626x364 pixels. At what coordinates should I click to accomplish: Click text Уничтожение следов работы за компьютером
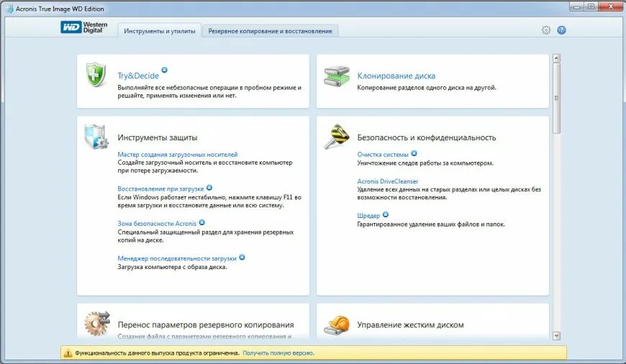click(425, 163)
